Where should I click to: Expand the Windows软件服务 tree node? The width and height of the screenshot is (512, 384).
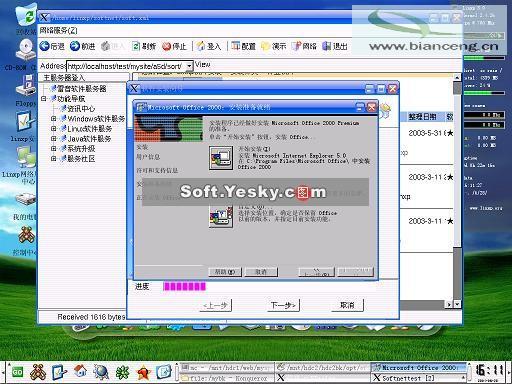tap(53, 119)
